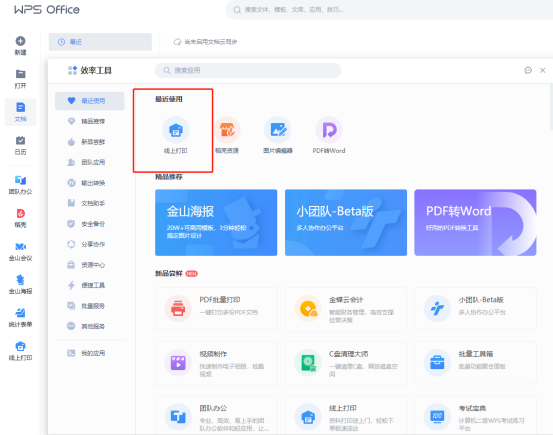Open the 打开 folder icon in WPS sidebar
553x435 pixels.
coord(20,74)
